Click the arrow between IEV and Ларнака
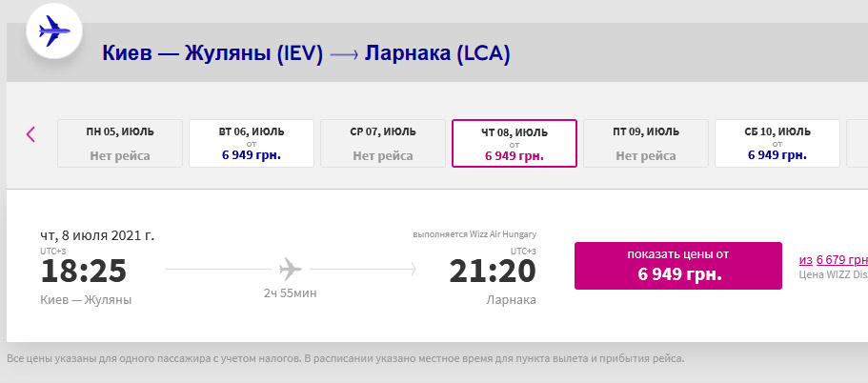This screenshot has height=383, width=868. (344, 56)
